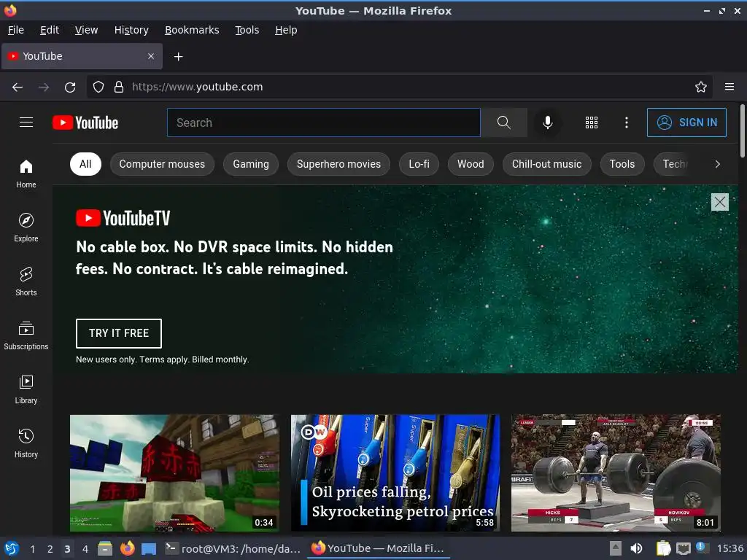This screenshot has height=560, width=747.
Task: Open the Help menu
Action: 286,30
